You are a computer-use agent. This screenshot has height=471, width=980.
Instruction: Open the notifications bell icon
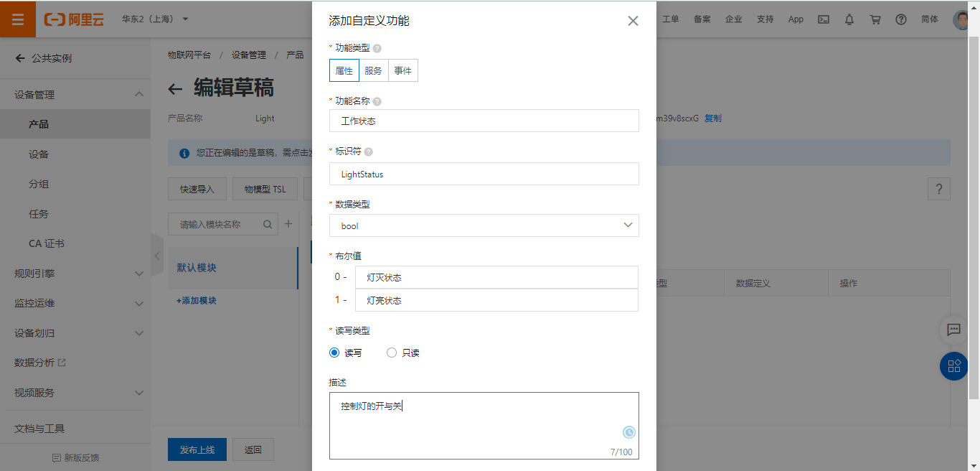click(849, 19)
